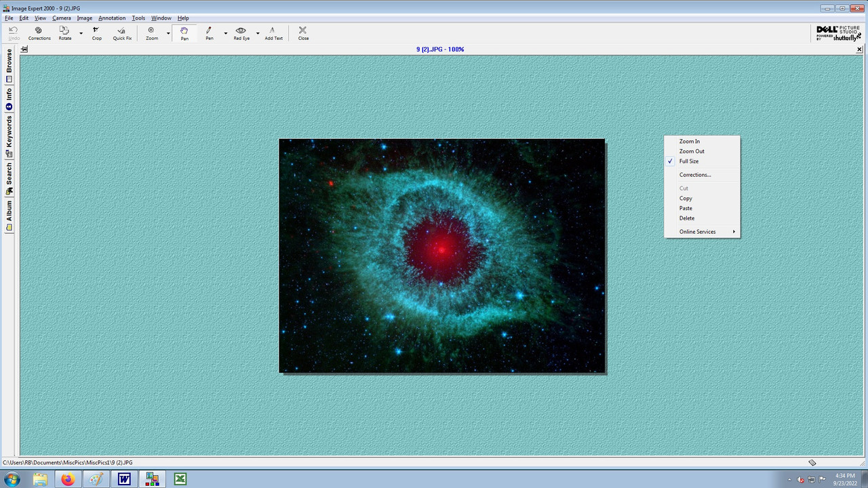Expand the Red Eye dropdown arrow

point(258,33)
